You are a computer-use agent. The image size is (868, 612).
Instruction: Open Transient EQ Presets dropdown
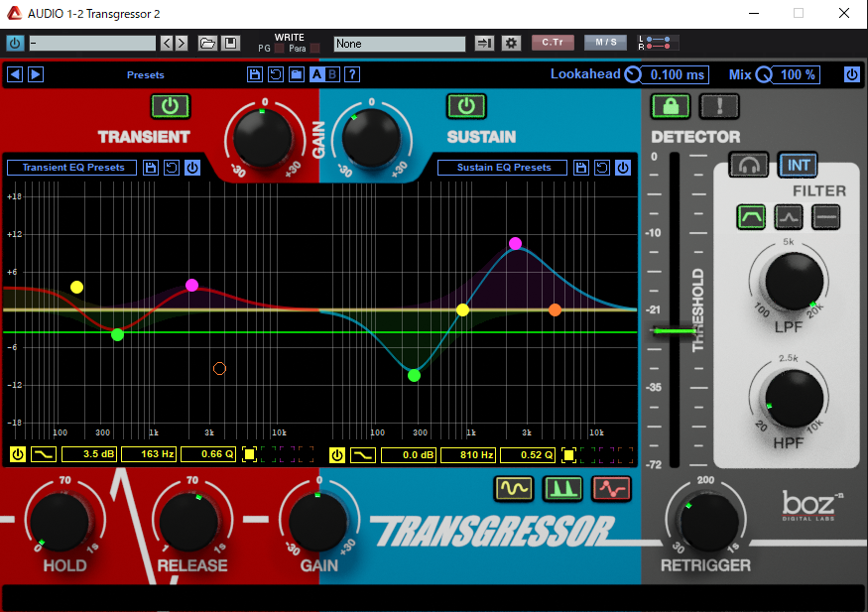[x=72, y=168]
